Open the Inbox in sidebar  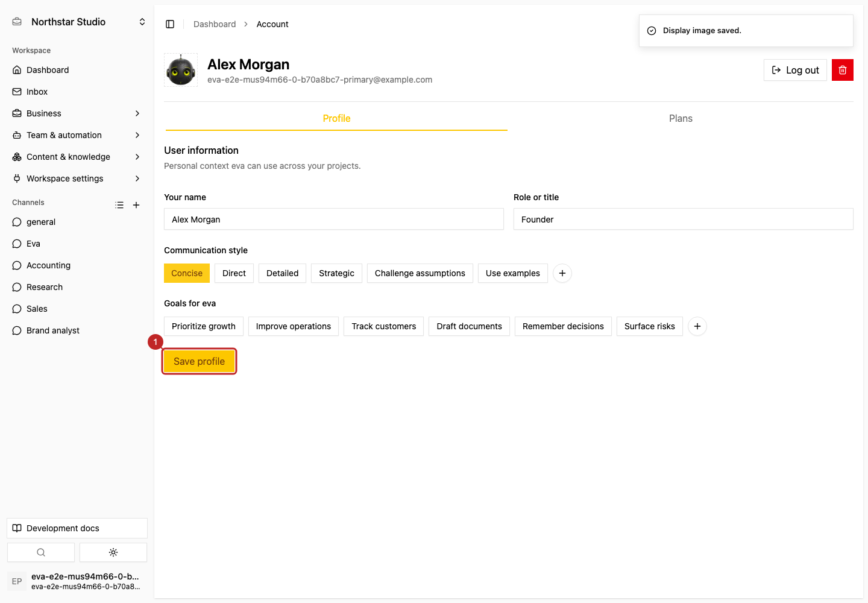tap(77, 92)
